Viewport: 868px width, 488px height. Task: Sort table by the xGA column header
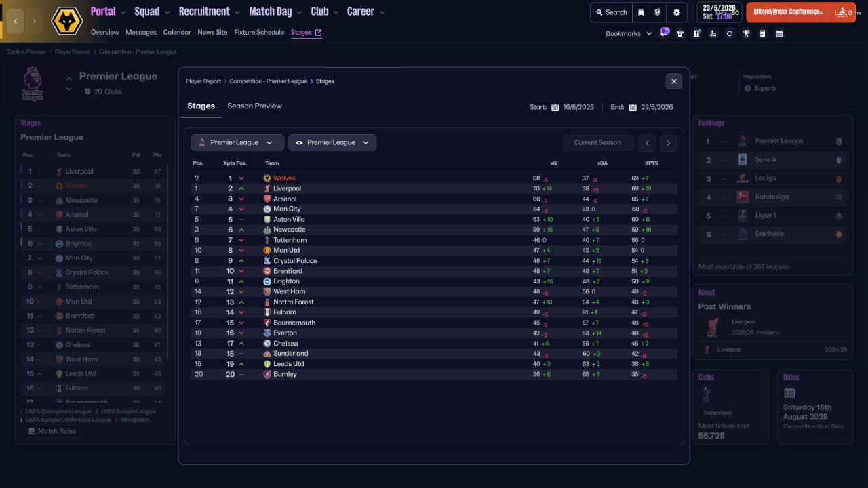pyautogui.click(x=602, y=163)
